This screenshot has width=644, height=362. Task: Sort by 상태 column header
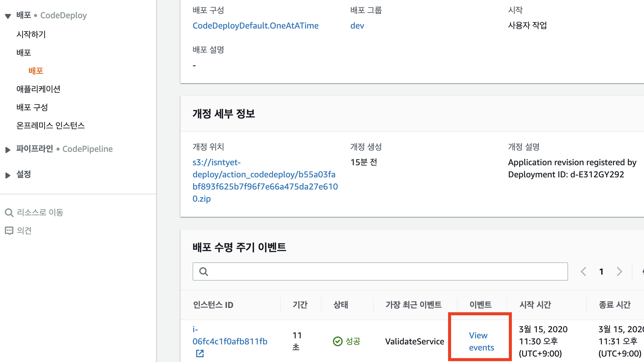pos(341,305)
